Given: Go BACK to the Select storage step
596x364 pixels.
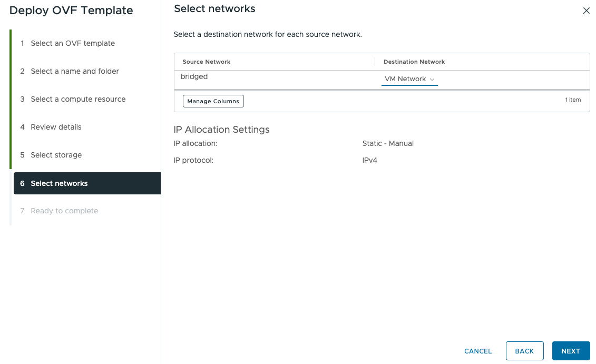Looking at the screenshot, I should coord(524,350).
